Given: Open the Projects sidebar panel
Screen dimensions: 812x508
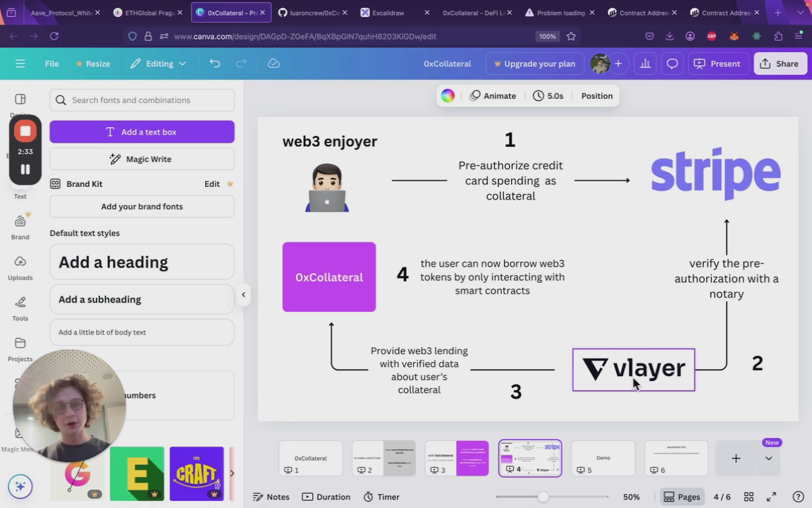Looking at the screenshot, I should coord(20,349).
